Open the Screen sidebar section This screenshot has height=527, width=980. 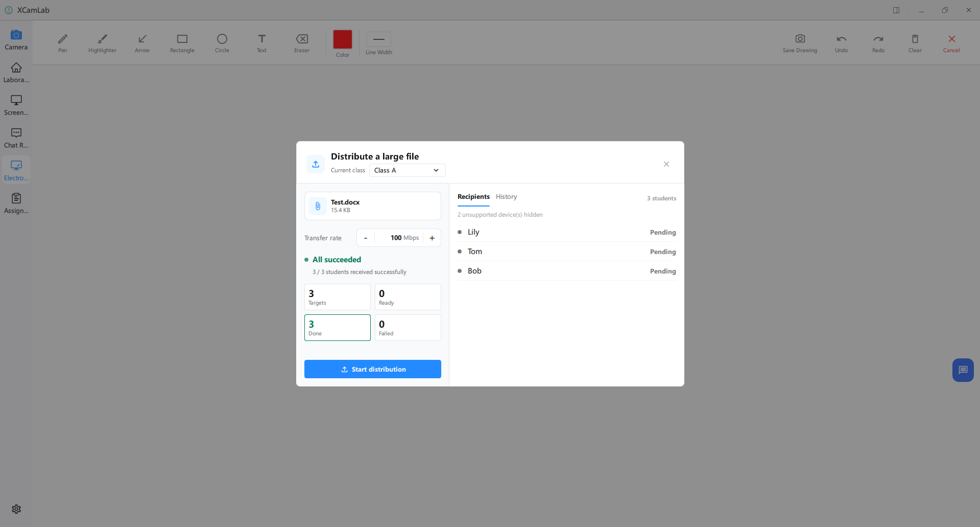[16, 105]
